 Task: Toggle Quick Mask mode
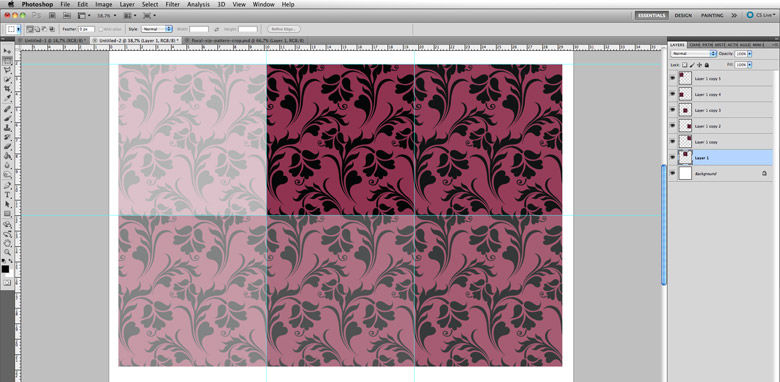pos(6,282)
